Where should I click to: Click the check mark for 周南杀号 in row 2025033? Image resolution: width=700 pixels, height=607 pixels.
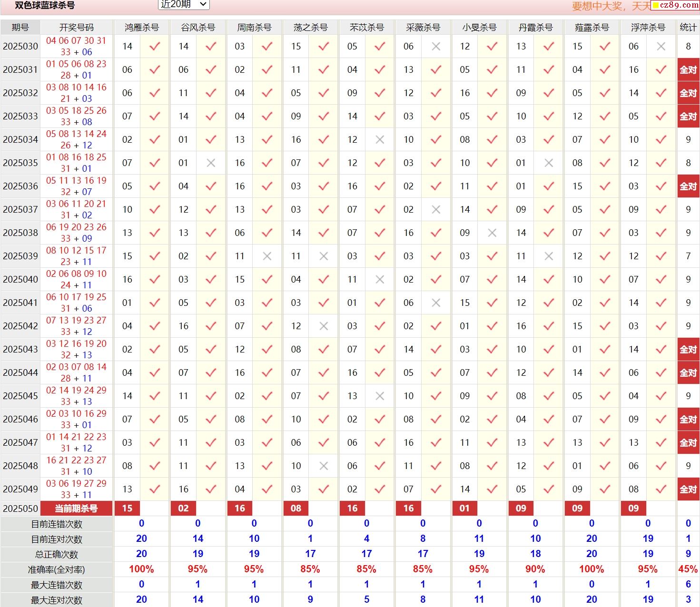267,117
